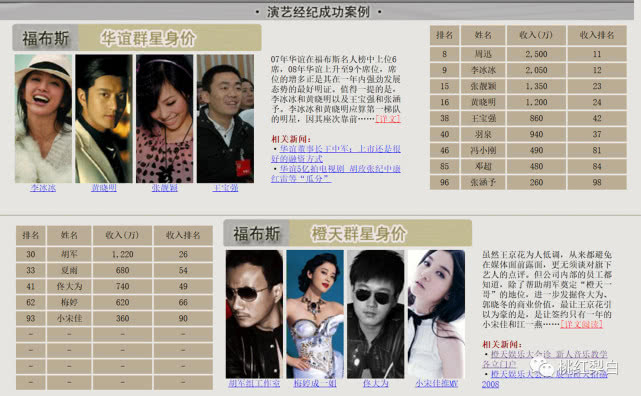Open the 李冰冰 link under her photo

pos(43,188)
